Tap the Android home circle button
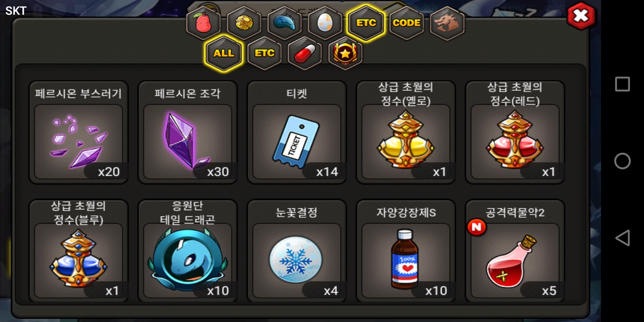 [622, 161]
